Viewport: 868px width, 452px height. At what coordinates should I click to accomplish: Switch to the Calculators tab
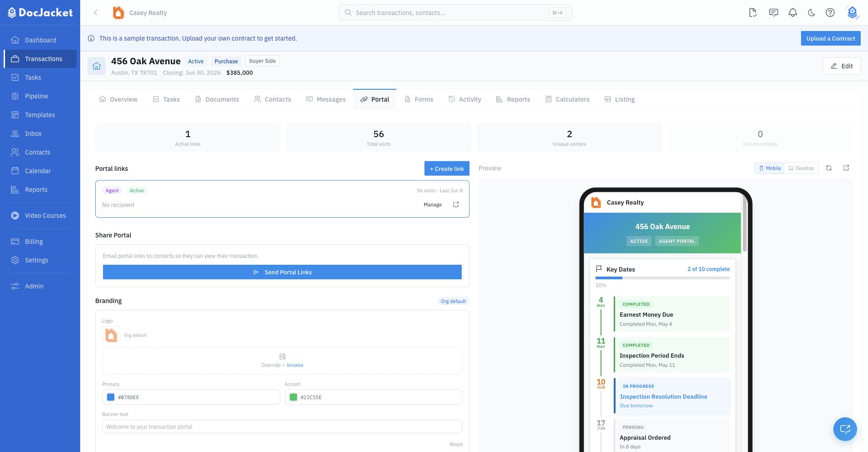(568, 99)
